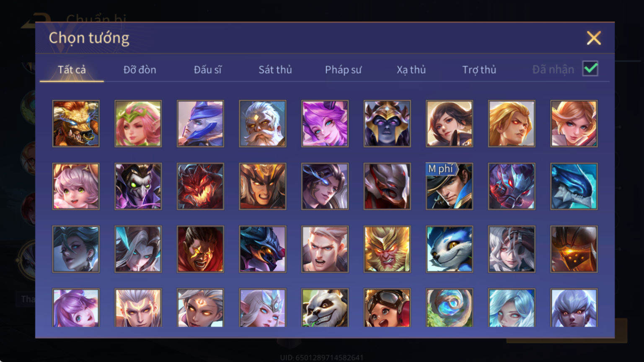Select the goggles pilot girl hero
Image resolution: width=644 pixels, height=362 pixels.
(x=387, y=308)
